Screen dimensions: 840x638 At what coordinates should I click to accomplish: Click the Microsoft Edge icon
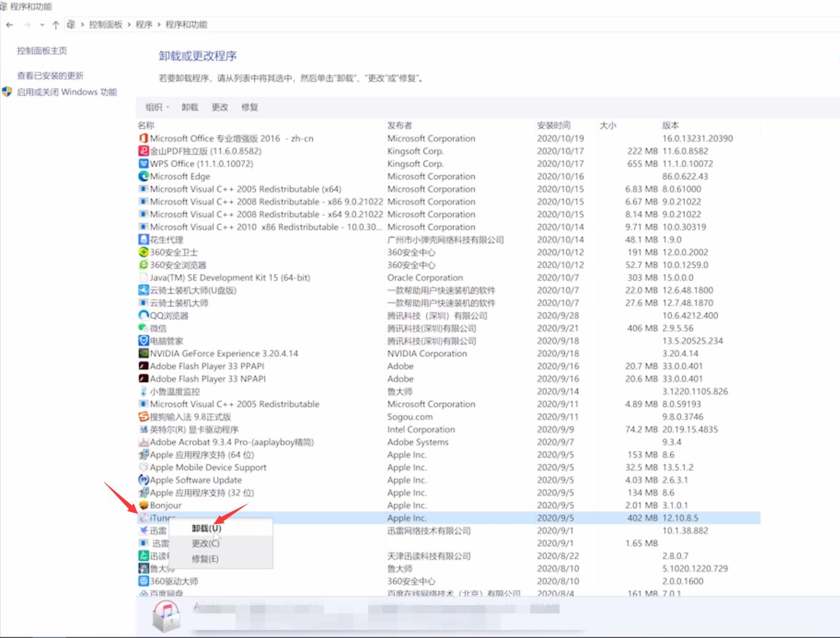pyautogui.click(x=144, y=176)
